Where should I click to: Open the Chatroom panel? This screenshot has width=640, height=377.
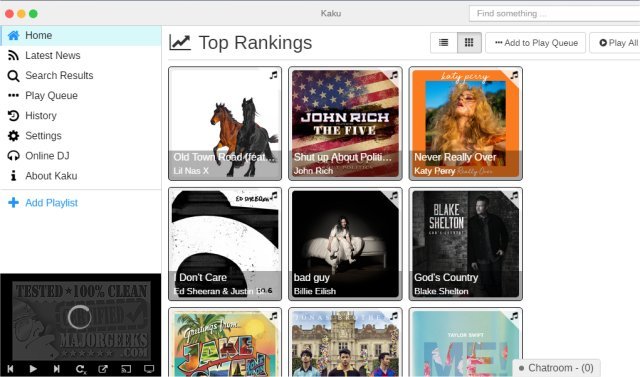click(556, 368)
